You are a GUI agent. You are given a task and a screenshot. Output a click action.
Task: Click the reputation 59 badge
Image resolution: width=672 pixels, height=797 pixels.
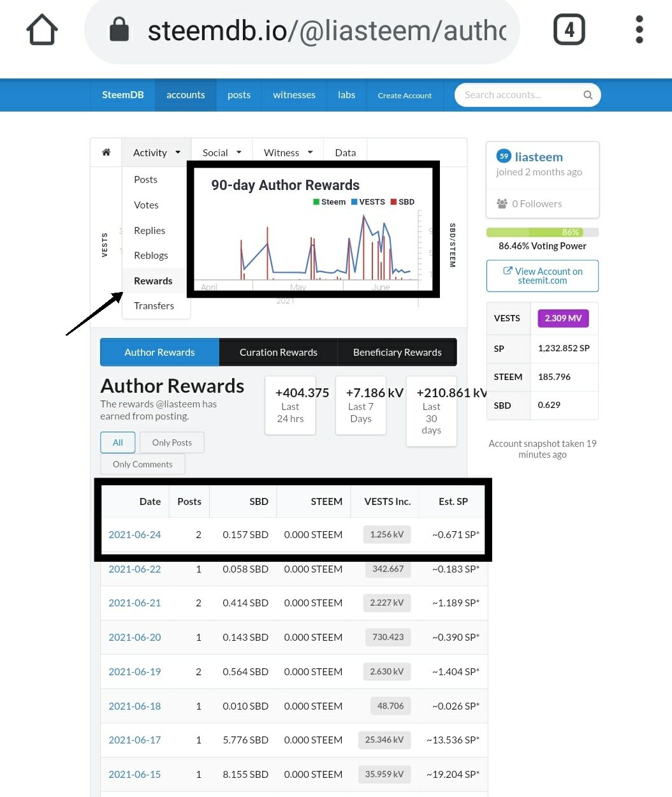504,156
